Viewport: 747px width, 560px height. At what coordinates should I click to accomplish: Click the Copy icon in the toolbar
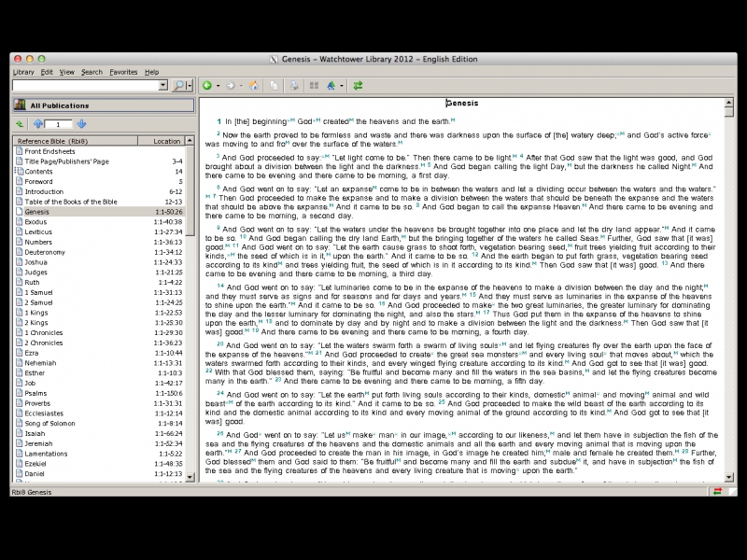coord(274,86)
